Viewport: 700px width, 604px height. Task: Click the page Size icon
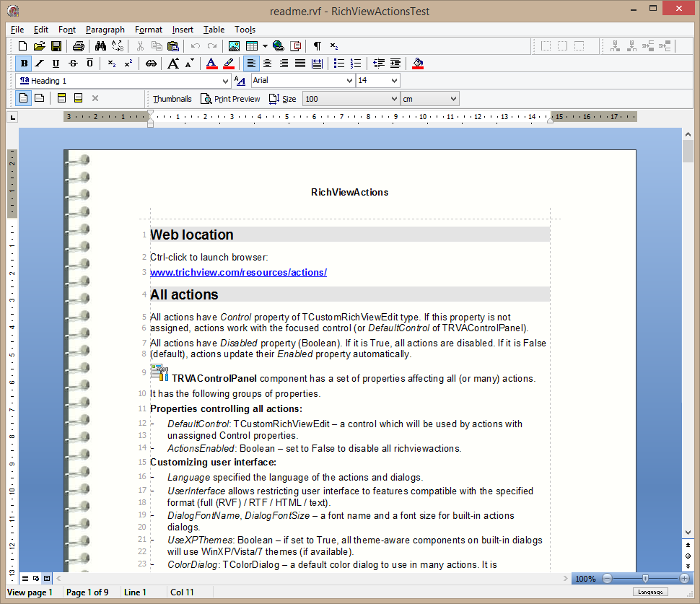pos(274,99)
